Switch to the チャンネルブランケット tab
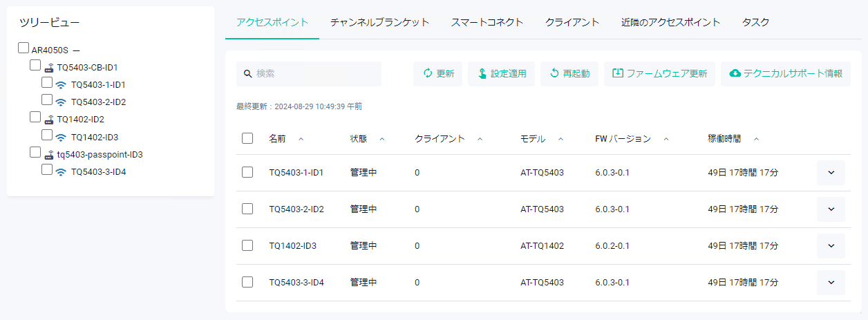Screen dimensions: 868x320 379,22
